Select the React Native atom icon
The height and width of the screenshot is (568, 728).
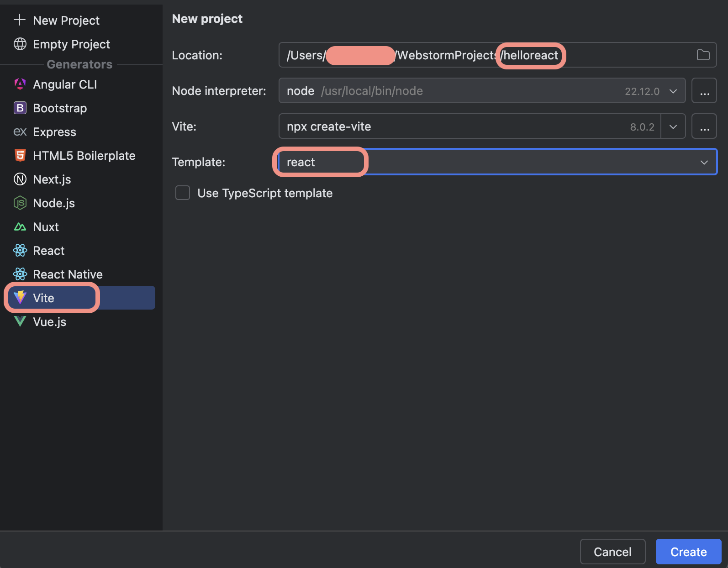pyautogui.click(x=20, y=274)
